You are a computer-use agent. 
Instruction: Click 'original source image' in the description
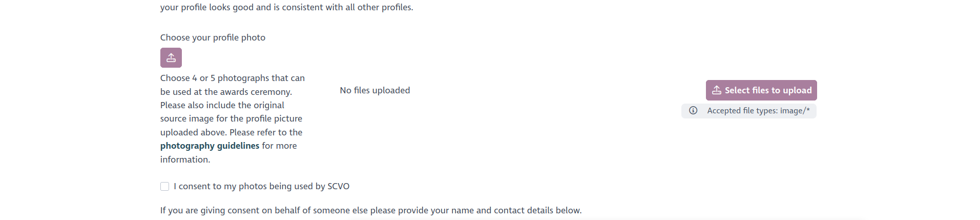pos(232,112)
